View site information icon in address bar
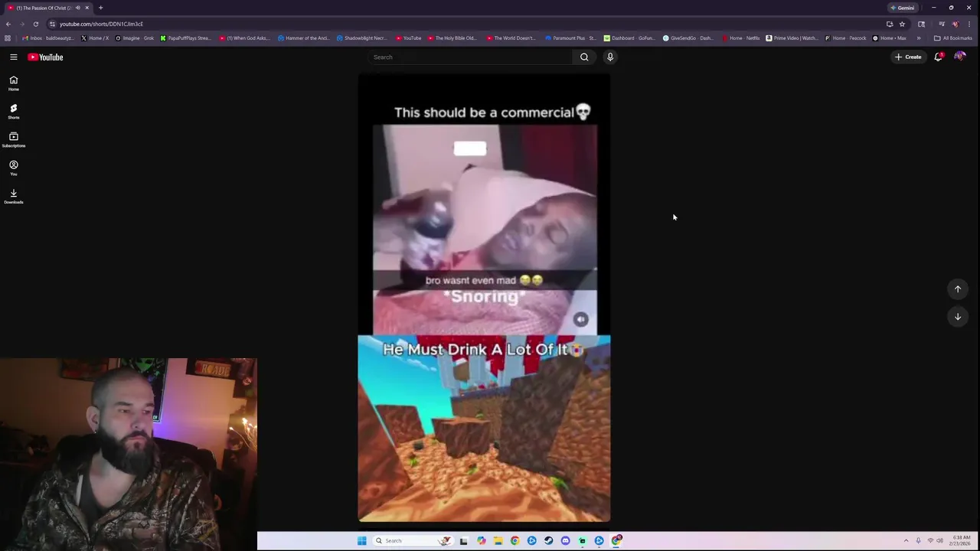 pyautogui.click(x=52, y=24)
